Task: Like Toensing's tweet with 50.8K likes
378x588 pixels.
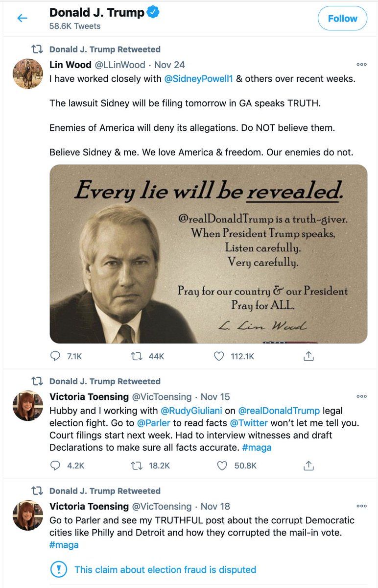Action: pyautogui.click(x=222, y=465)
